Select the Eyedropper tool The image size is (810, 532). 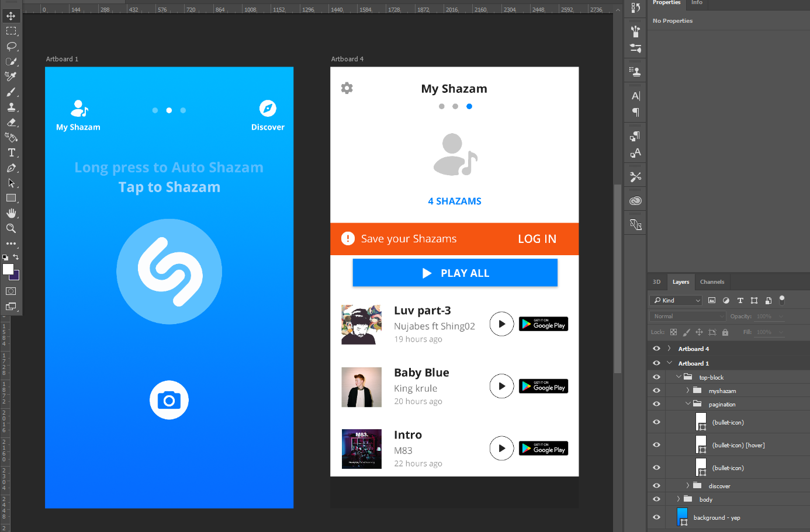(11, 77)
